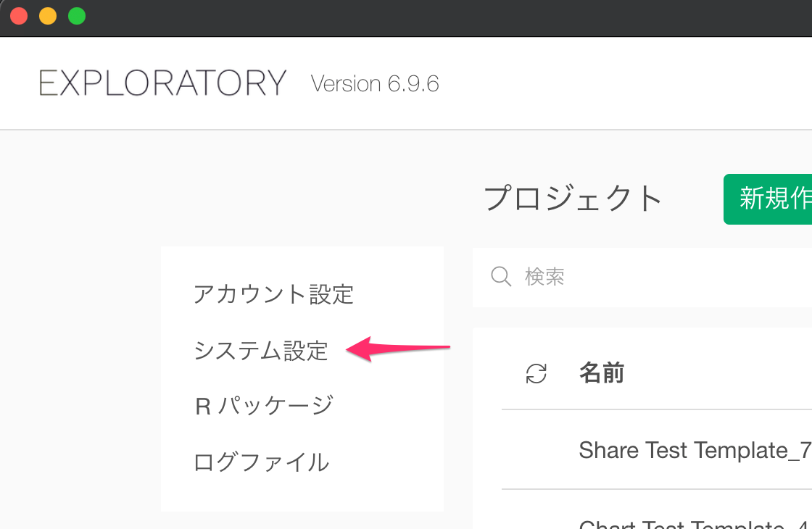
Task: Click the プロジェクト heading
Action: 573,199
